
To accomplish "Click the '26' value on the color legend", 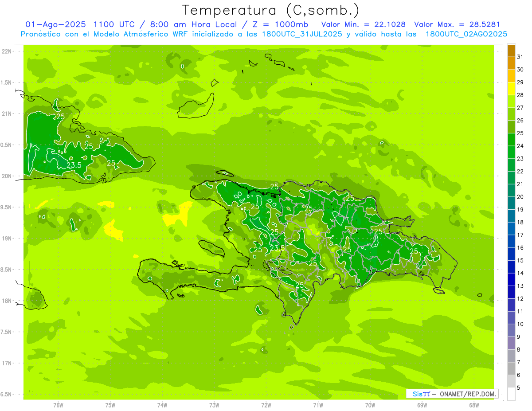I will 520,120.
